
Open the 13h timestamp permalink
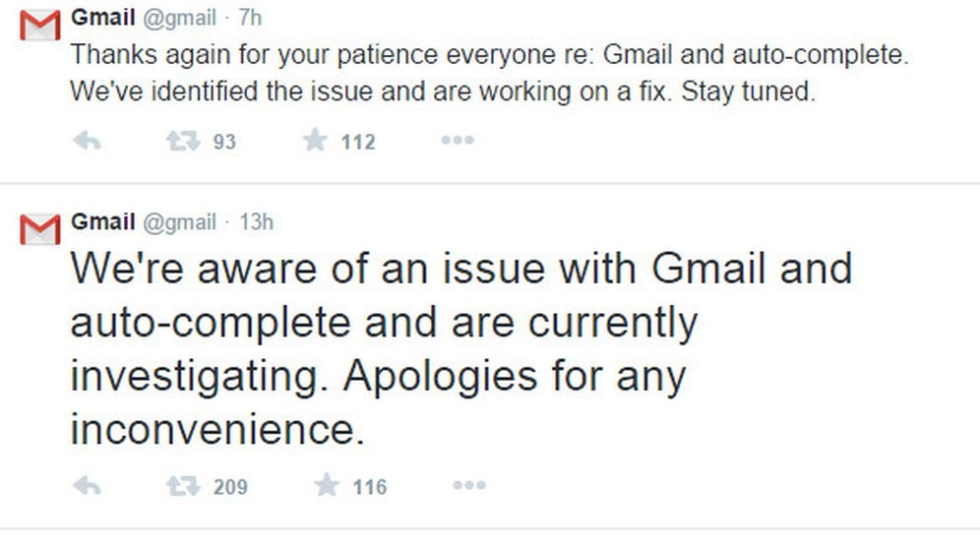(256, 222)
